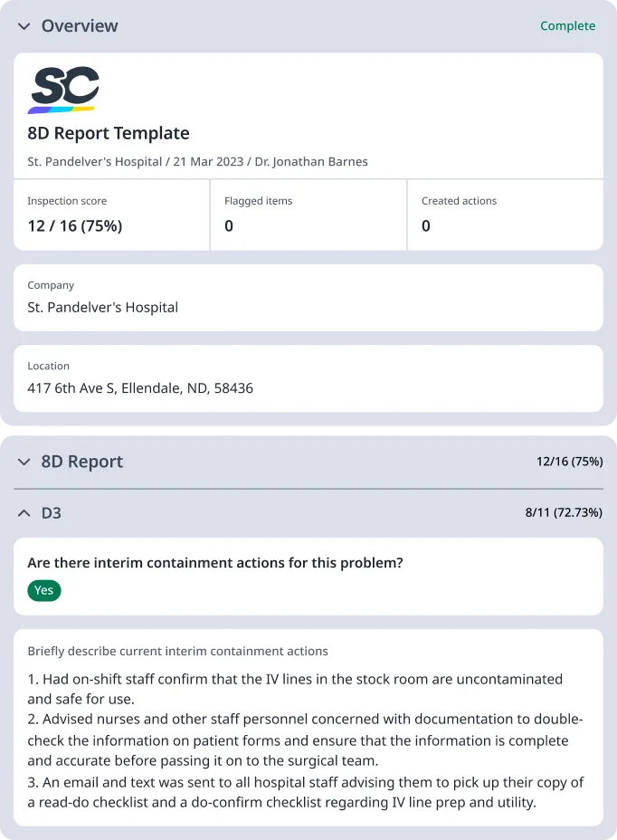Click the 12/16 (75%) section score
617x840 pixels.
pyautogui.click(x=567, y=462)
